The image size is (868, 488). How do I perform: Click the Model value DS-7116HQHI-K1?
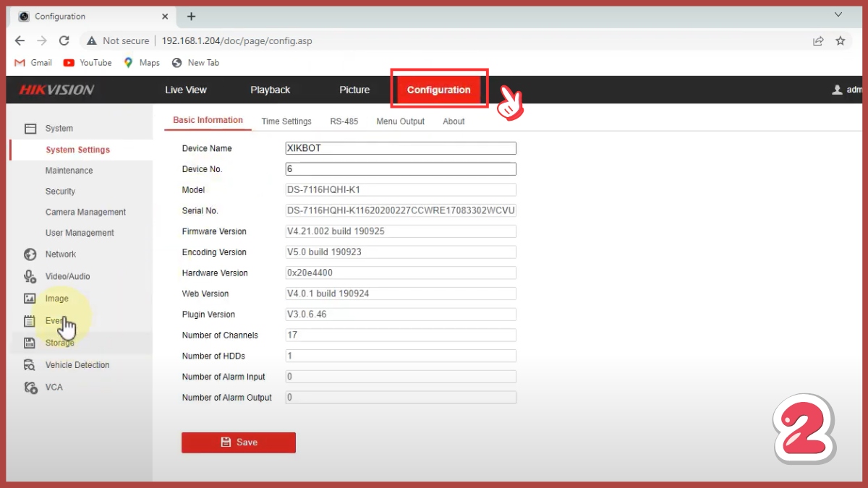click(401, 190)
